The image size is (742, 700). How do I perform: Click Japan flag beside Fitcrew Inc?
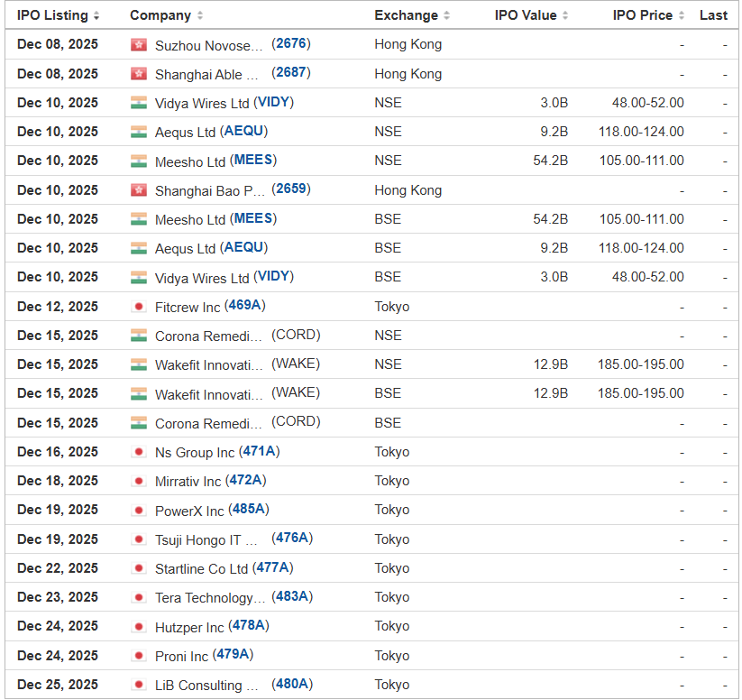pos(139,307)
